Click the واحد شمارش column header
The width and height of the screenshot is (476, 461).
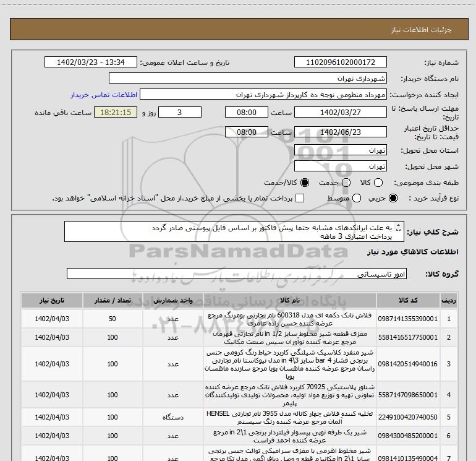click(x=172, y=301)
